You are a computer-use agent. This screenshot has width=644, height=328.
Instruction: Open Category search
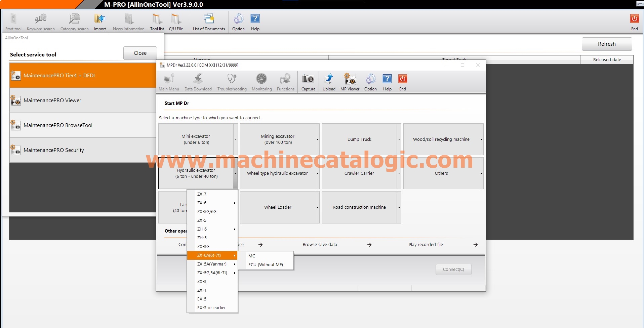pyautogui.click(x=74, y=22)
